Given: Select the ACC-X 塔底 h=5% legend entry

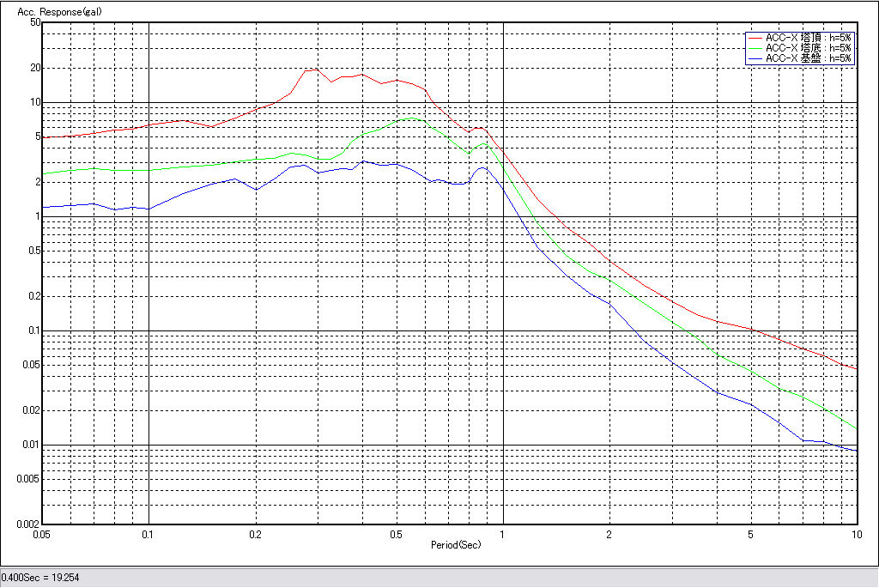Looking at the screenshot, I should [809, 48].
